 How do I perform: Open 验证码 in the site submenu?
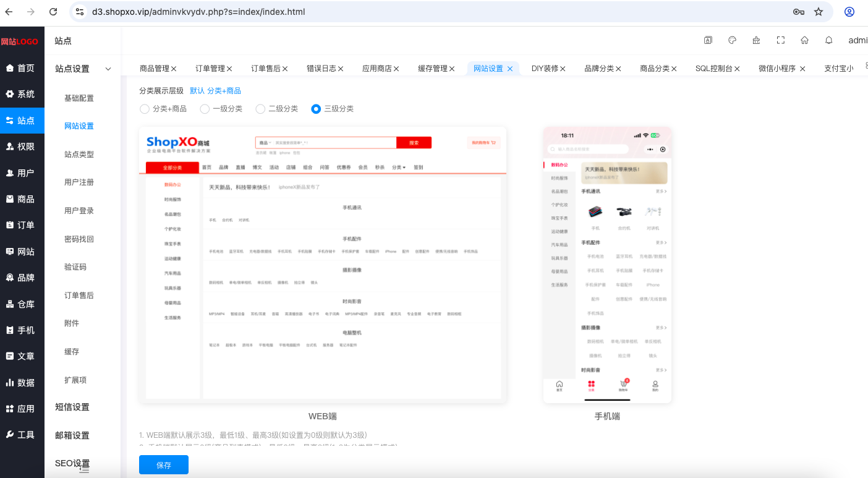[x=75, y=267]
